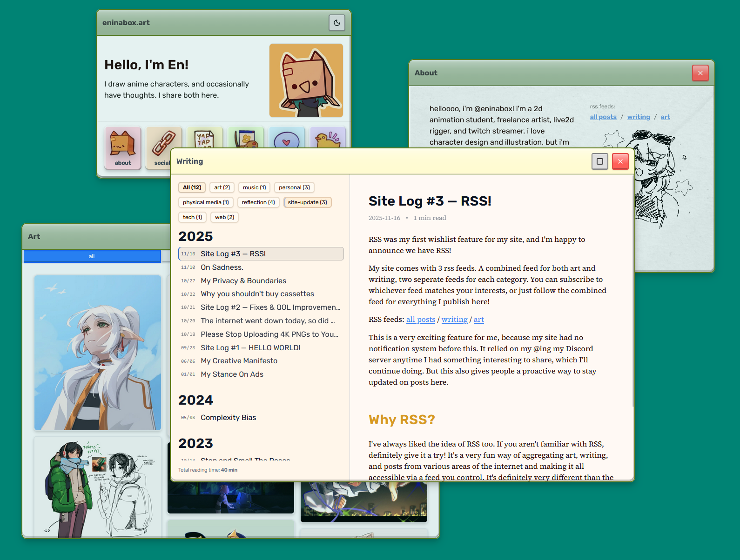The height and width of the screenshot is (560, 740).
Task: Open the post 'My Creative Manifesto'
Action: pos(239,361)
